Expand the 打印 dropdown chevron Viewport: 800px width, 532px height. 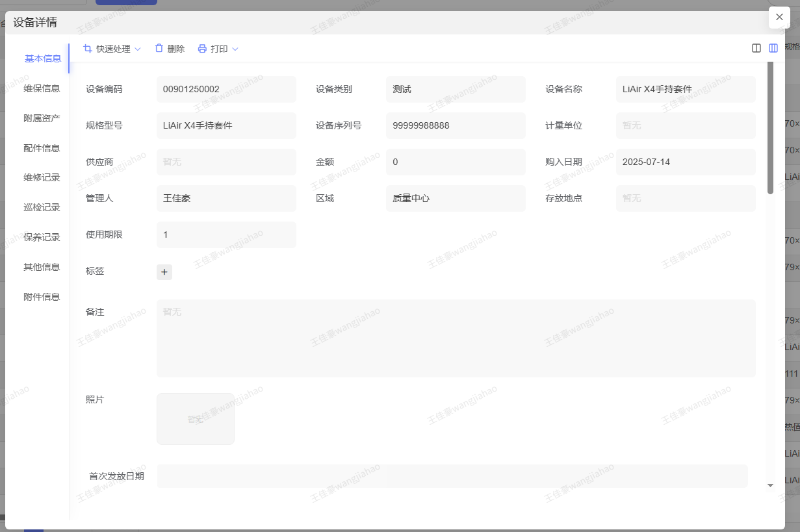(235, 49)
